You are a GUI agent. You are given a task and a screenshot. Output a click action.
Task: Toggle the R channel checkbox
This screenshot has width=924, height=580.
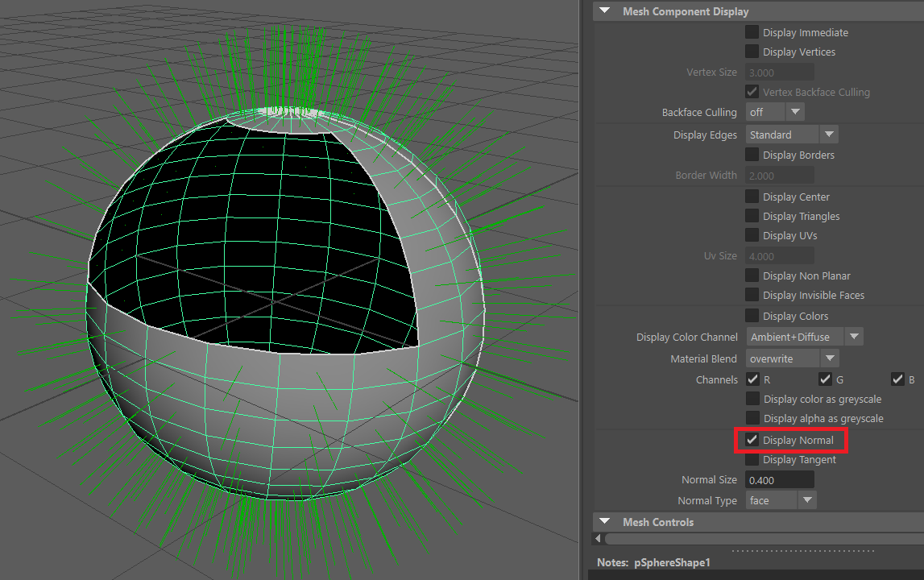tap(752, 379)
